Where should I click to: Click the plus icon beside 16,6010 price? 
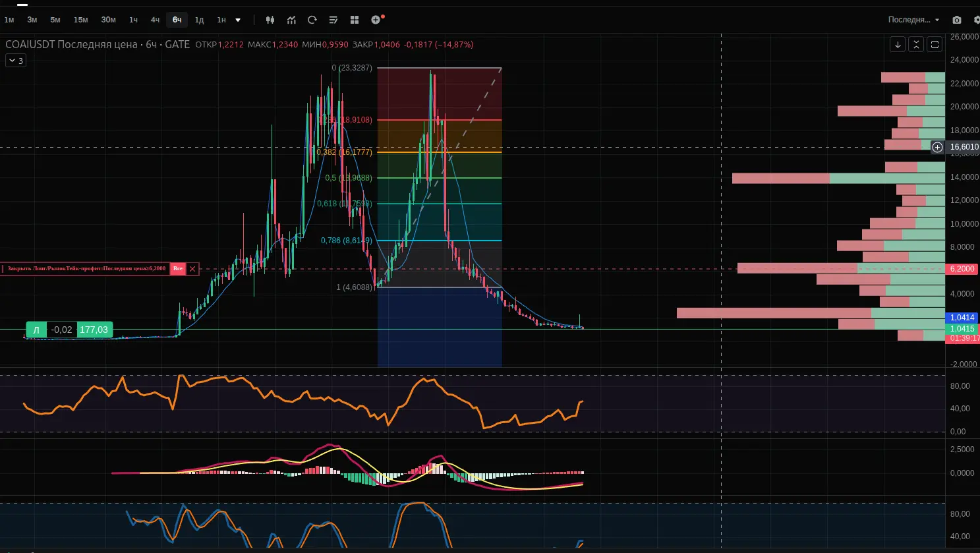[938, 147]
